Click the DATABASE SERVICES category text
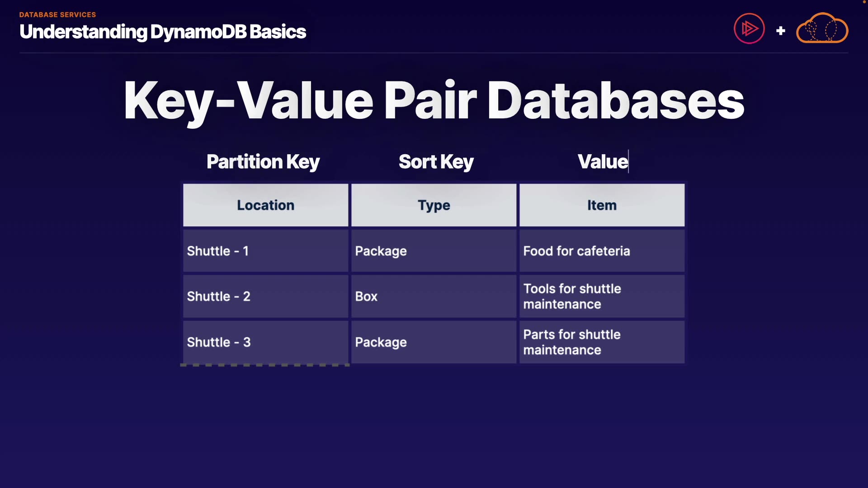The width and height of the screenshot is (868, 488). (x=57, y=14)
